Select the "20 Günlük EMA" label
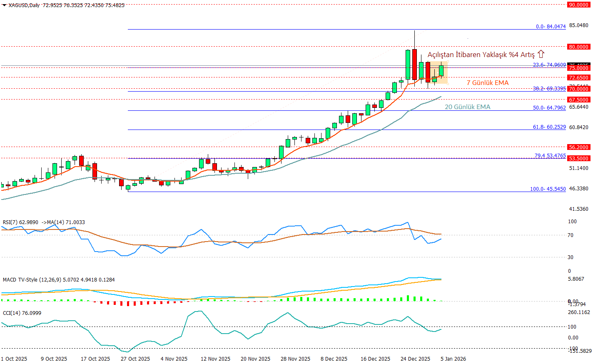This screenshot has width=593, height=364. coord(467,107)
